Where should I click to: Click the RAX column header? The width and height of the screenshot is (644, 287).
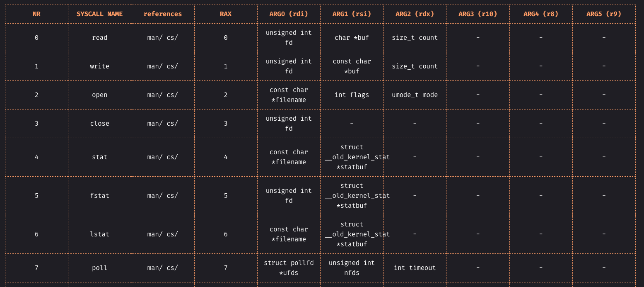[x=226, y=14]
